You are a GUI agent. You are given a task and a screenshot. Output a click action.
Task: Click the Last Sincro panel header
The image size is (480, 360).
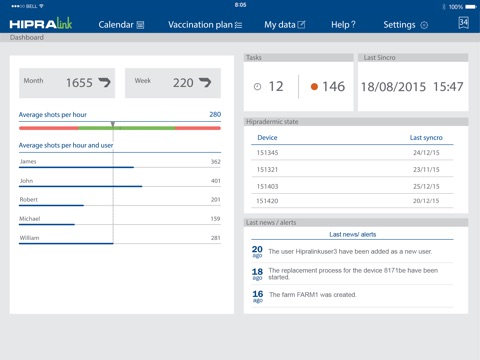coord(413,57)
